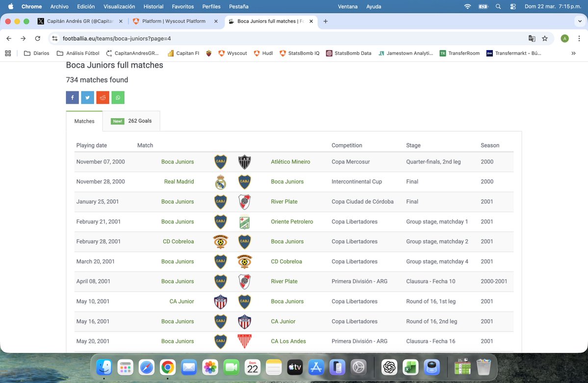Open Atlético Mineiro team link
Screen dimensions: 588x383
[x=291, y=162]
